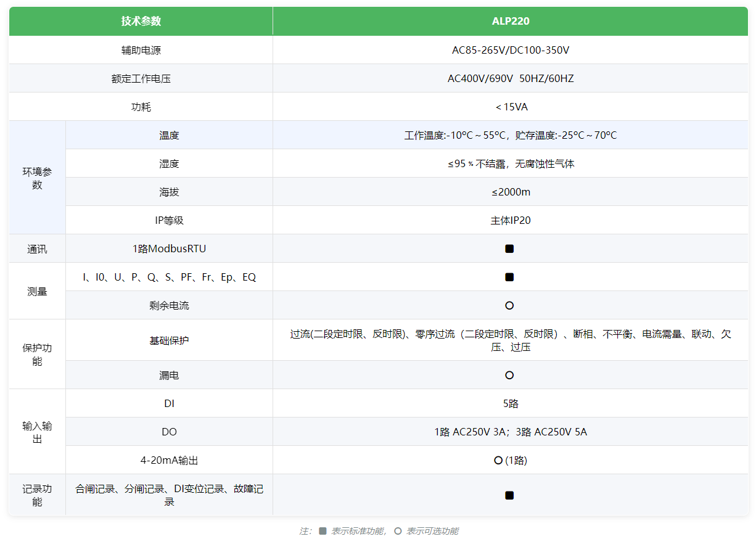
Task: Click the filled square in the 记录功能 row
Action: coord(509,495)
